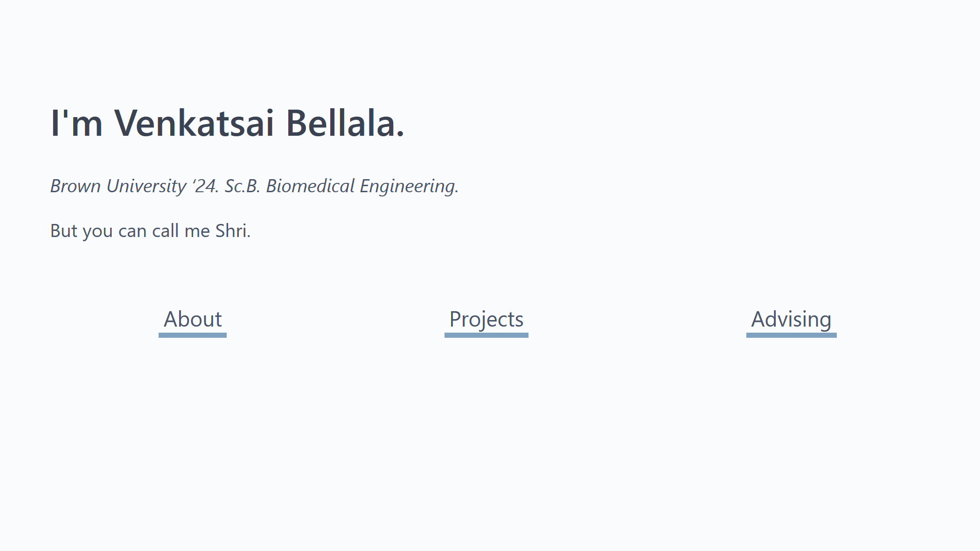Click the underline beneath Projects
Screen dimensions: 980x551
click(486, 335)
